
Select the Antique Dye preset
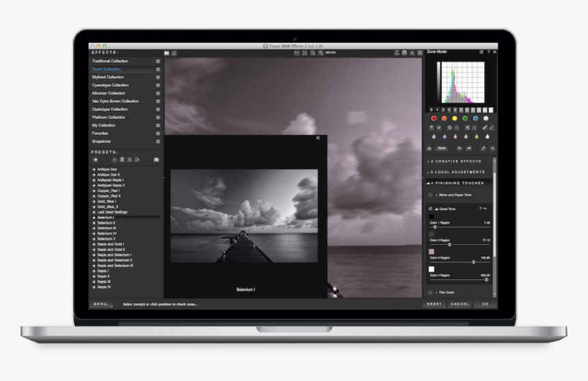point(107,169)
